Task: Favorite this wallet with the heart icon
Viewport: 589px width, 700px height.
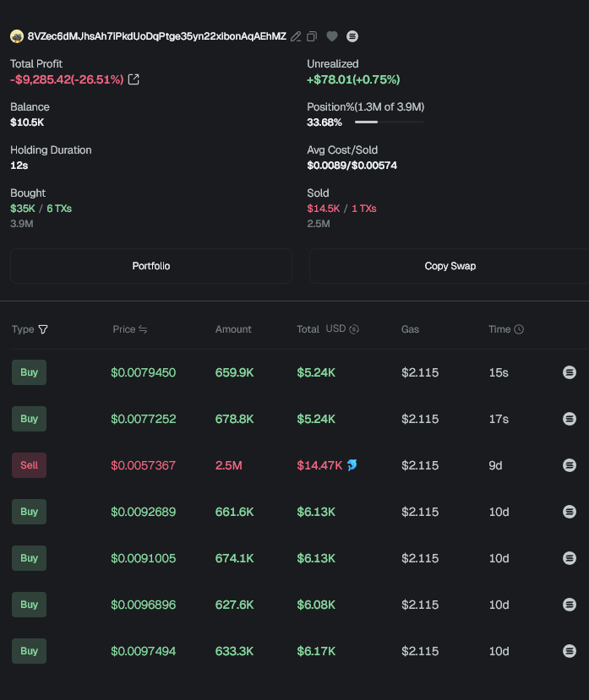Action: coord(332,36)
